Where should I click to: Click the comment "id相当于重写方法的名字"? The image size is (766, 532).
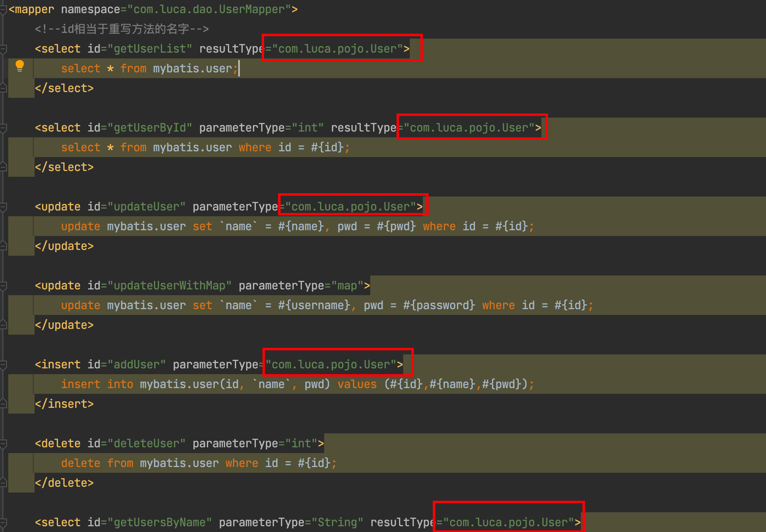(x=125, y=29)
